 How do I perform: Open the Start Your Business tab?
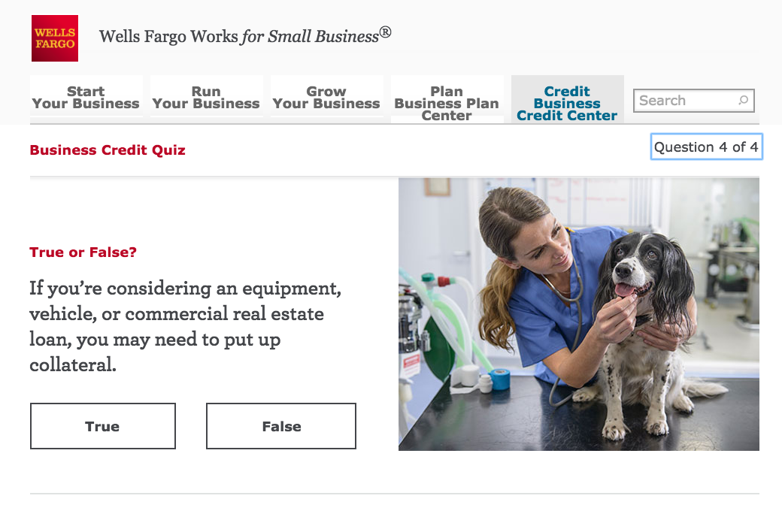pyautogui.click(x=86, y=97)
